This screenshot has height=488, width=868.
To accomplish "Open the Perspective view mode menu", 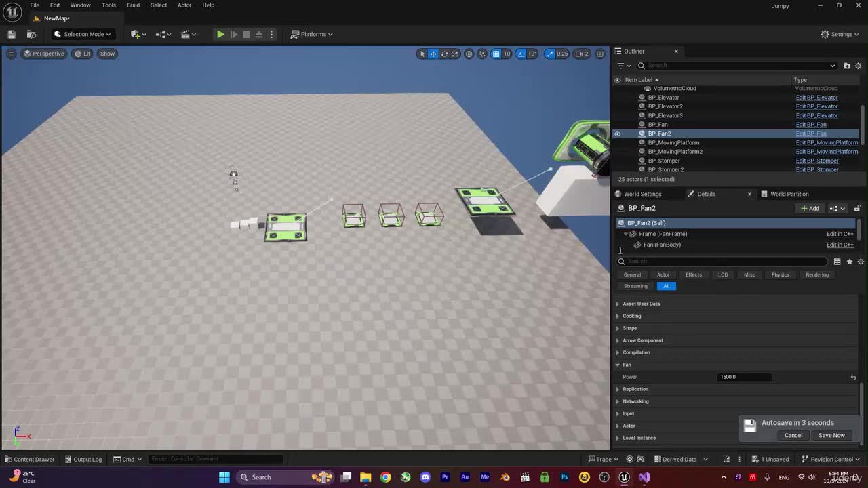I will tap(44, 54).
